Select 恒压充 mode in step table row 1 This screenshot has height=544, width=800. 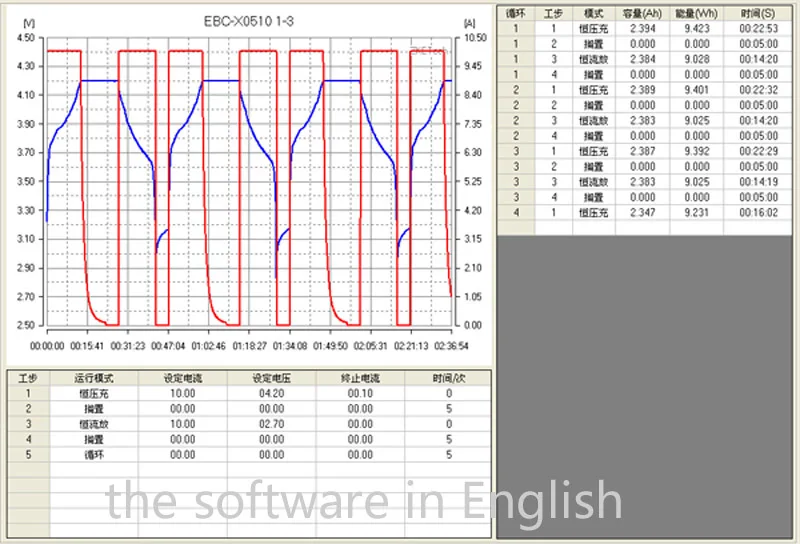94,394
